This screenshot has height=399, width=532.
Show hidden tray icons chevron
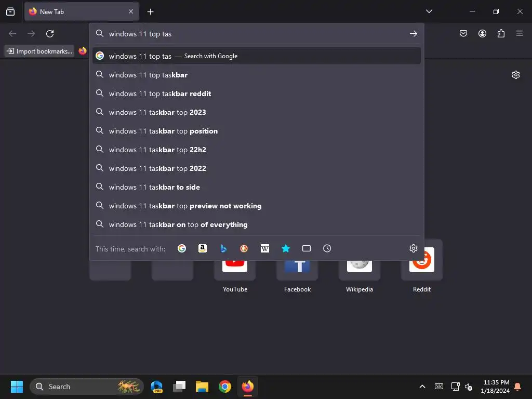coord(422,387)
